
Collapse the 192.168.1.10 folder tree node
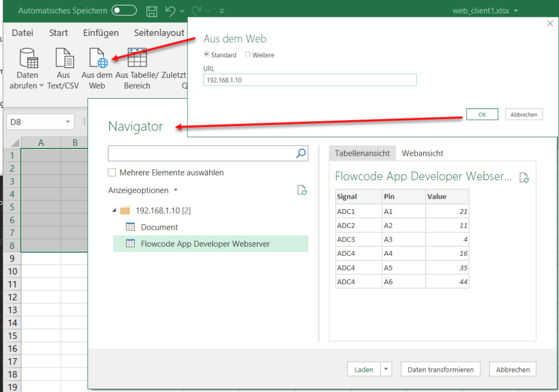tap(114, 210)
